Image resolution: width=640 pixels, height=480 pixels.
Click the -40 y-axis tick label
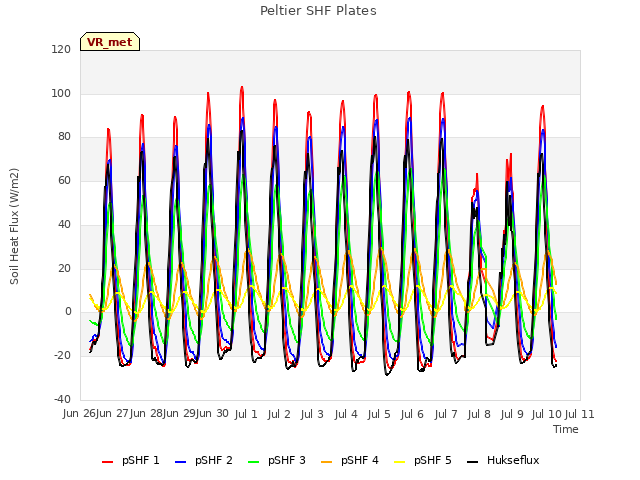click(x=62, y=399)
